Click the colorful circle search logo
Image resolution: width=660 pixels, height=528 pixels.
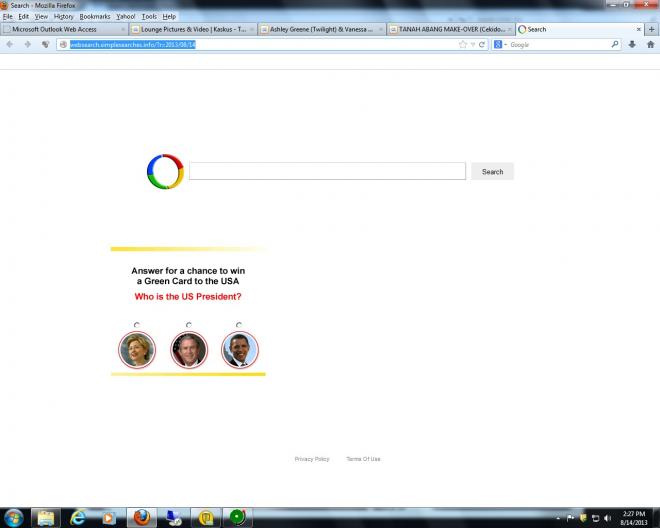[x=165, y=172]
